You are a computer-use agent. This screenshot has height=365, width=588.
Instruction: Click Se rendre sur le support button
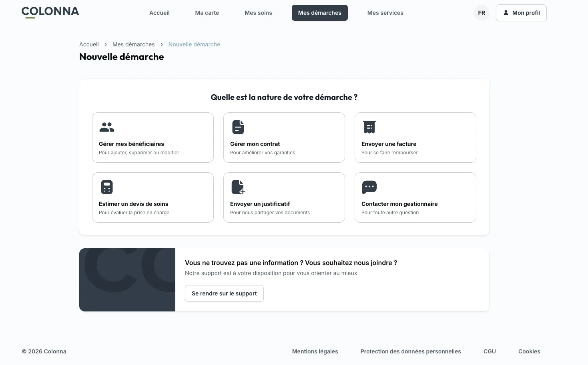[224, 293]
